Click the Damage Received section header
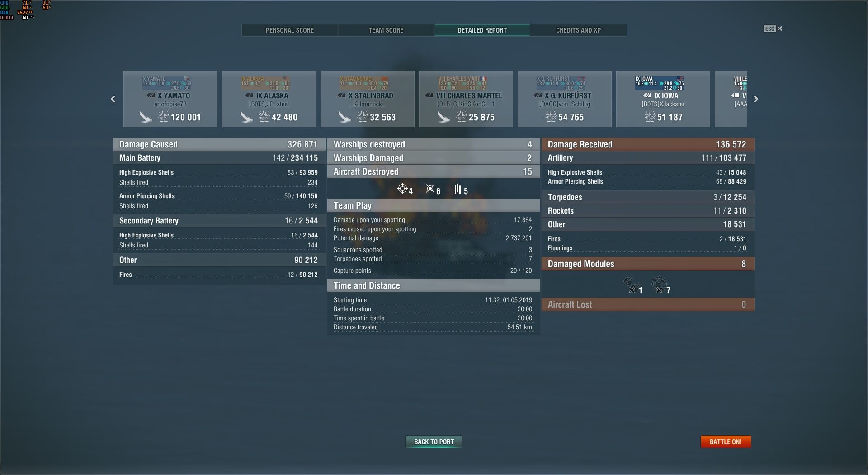868x475 pixels. click(648, 144)
